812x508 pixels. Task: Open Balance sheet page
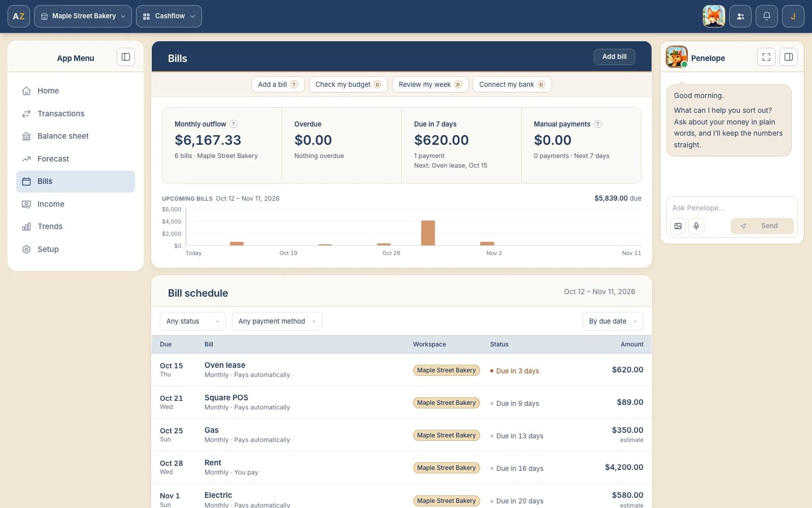point(76,136)
